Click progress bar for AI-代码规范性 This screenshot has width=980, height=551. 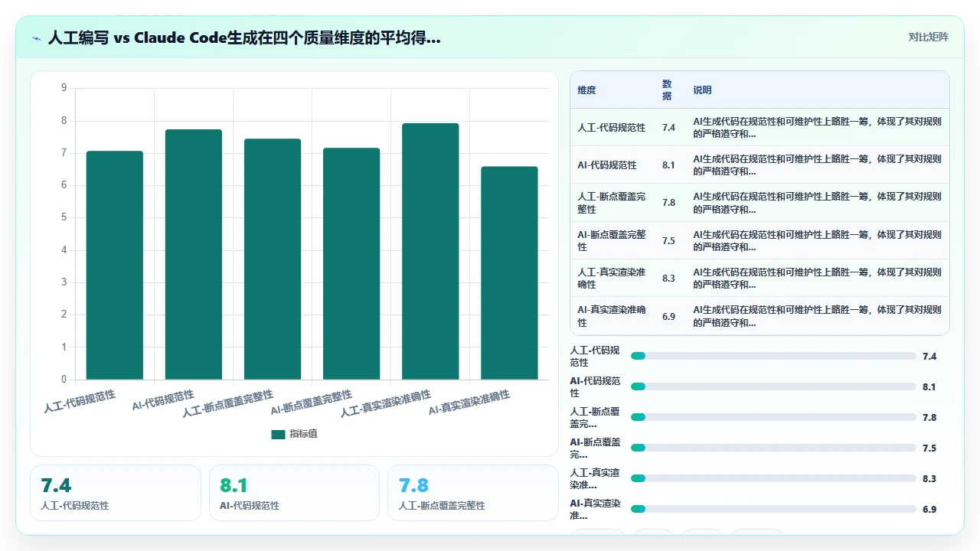pyautogui.click(x=773, y=386)
